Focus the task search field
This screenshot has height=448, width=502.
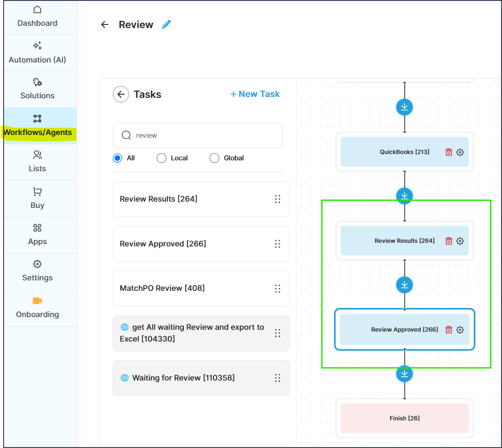tap(198, 135)
